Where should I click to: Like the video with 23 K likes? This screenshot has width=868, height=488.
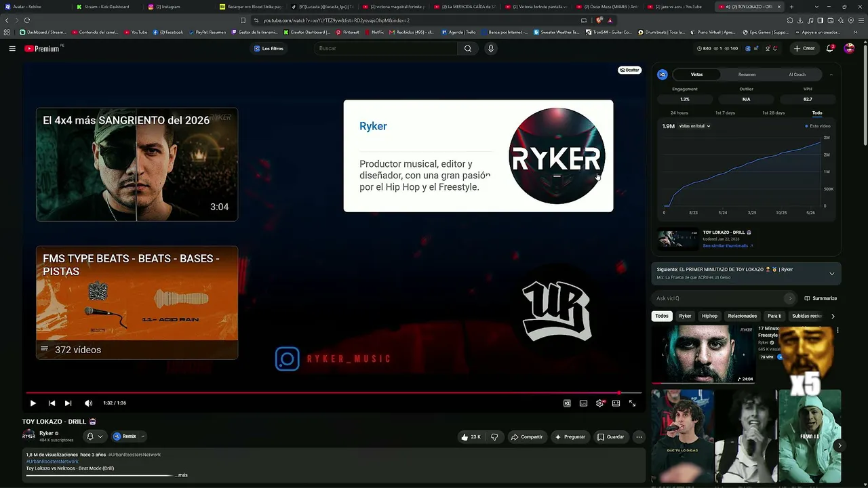471,437
